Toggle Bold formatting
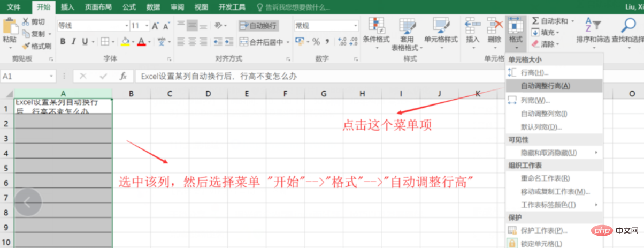Viewport: 644px width, 248px height. click(x=63, y=41)
